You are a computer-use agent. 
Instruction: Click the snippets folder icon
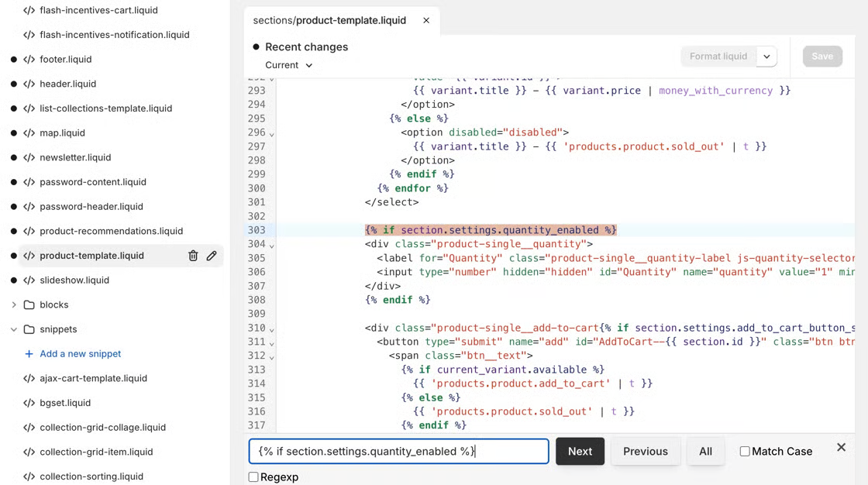[x=29, y=329]
